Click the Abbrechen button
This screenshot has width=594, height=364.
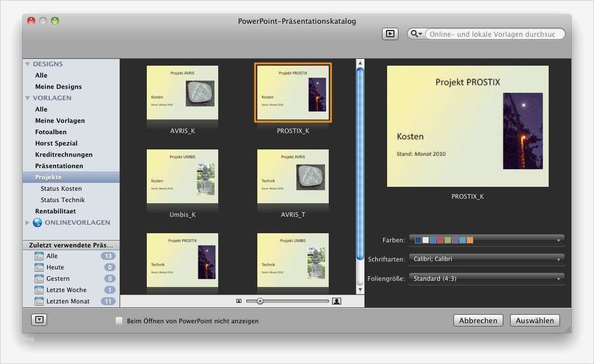[478, 320]
